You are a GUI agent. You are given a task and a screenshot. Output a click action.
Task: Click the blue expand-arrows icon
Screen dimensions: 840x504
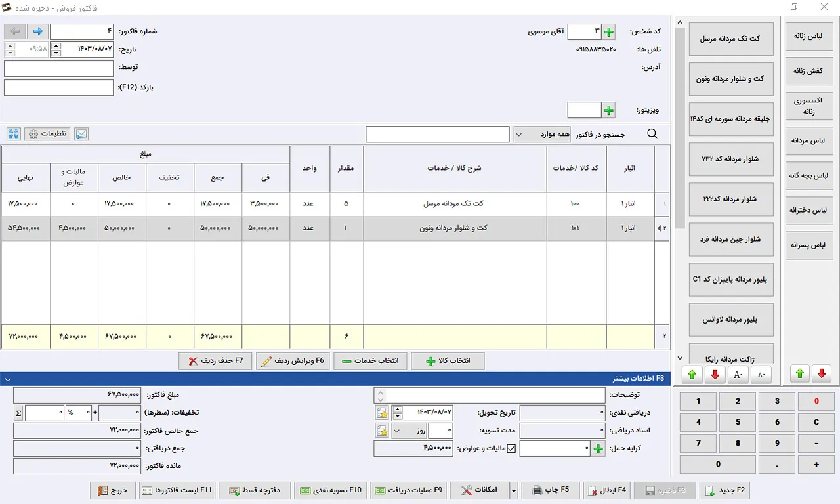click(x=14, y=134)
